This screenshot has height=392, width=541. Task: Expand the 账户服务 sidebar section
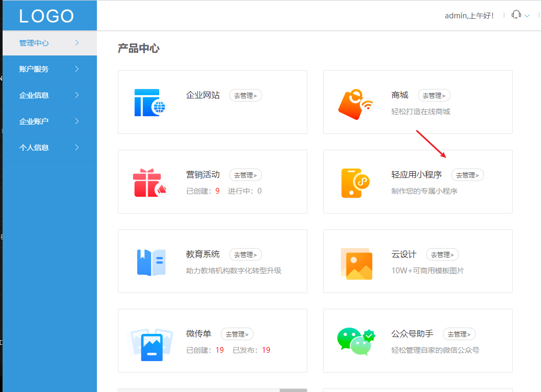coord(49,69)
